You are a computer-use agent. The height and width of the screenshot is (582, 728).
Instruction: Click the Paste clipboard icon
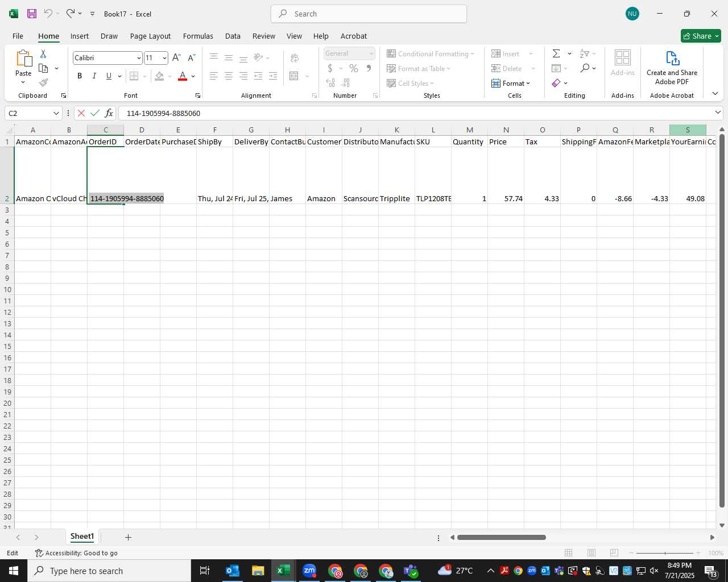[23, 59]
